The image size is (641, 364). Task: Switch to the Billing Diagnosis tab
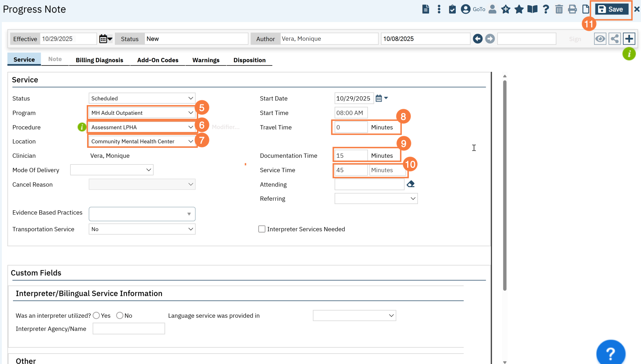99,60
